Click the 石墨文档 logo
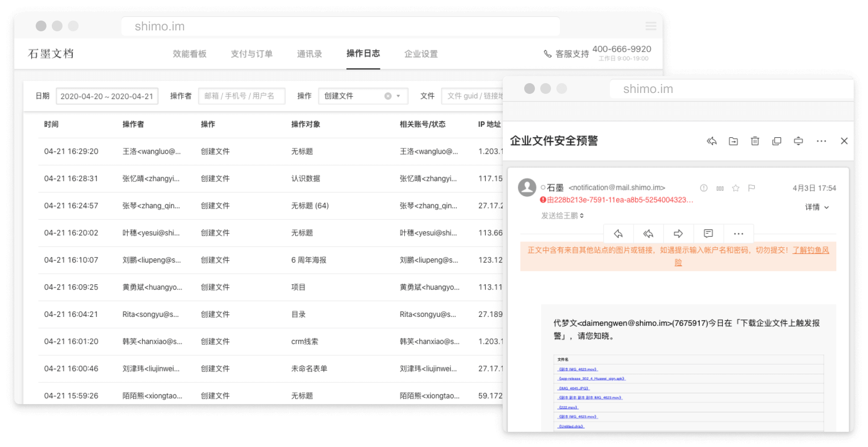Screen dimensions: 868x447 point(51,54)
